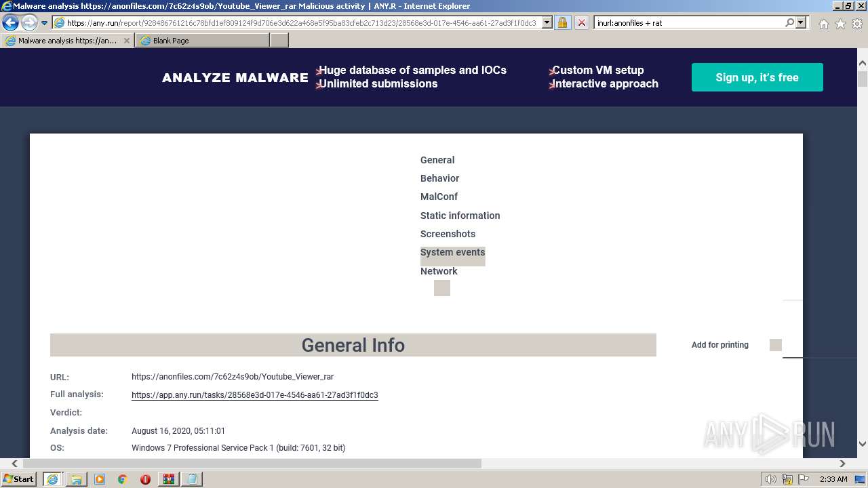
Task: Launch Opera browser from taskbar
Action: click(145, 479)
